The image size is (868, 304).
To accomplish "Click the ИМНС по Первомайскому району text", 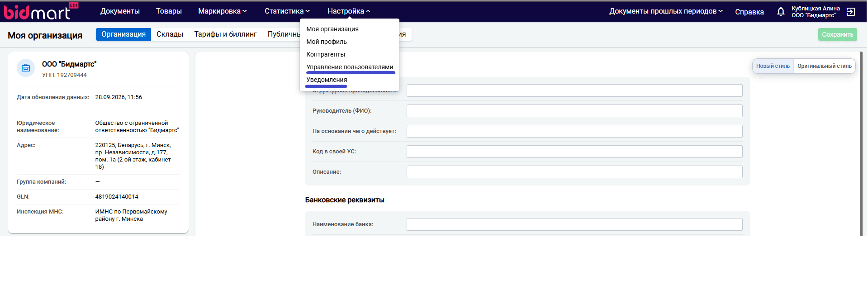I will click(x=131, y=215).
